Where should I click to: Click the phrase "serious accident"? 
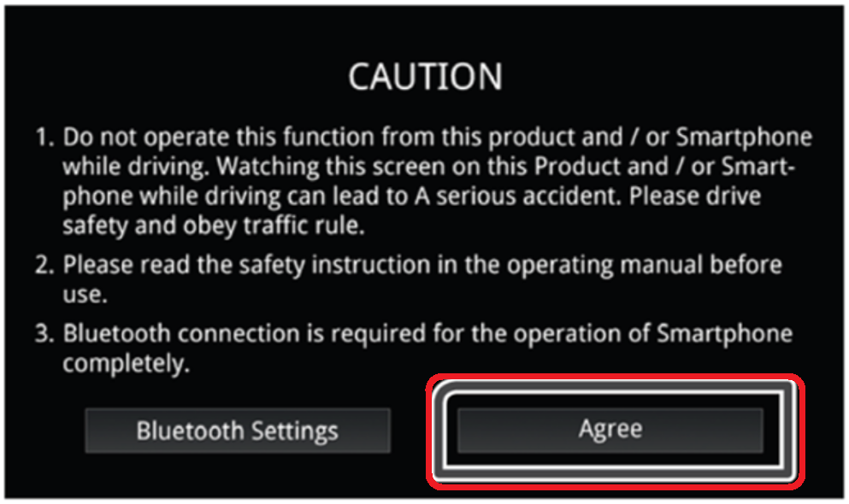coord(528,196)
